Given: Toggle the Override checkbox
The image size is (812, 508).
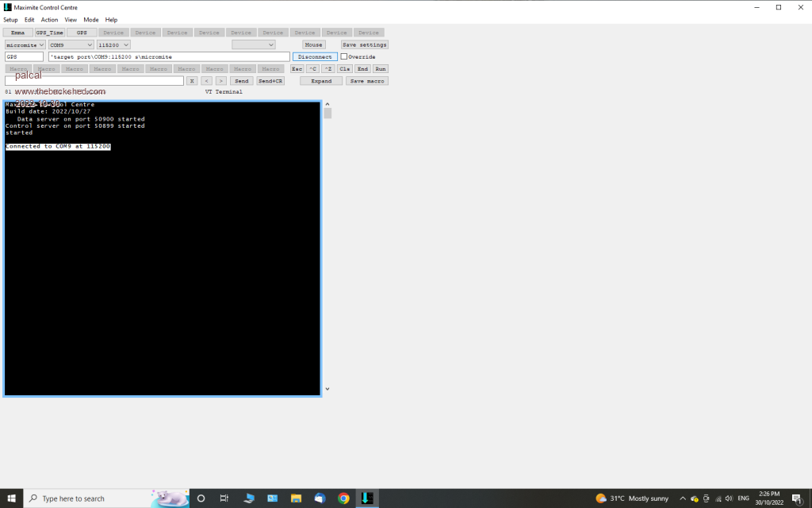Looking at the screenshot, I should click(x=344, y=57).
